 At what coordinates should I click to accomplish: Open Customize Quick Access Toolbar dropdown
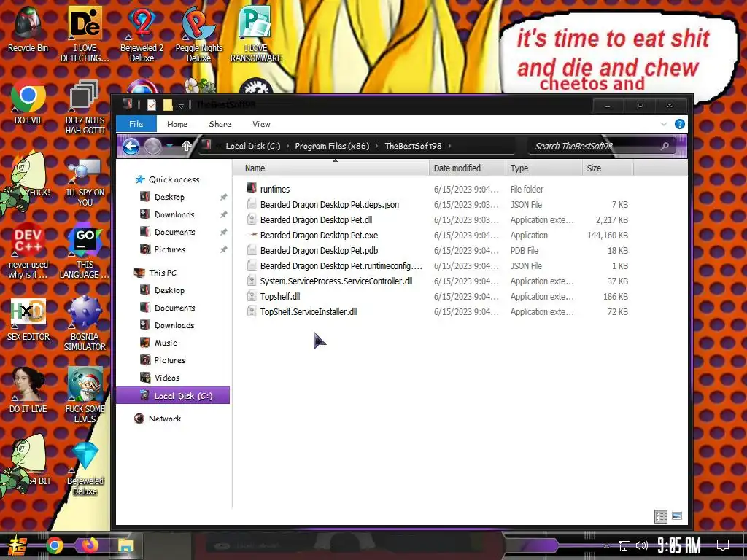(x=181, y=105)
